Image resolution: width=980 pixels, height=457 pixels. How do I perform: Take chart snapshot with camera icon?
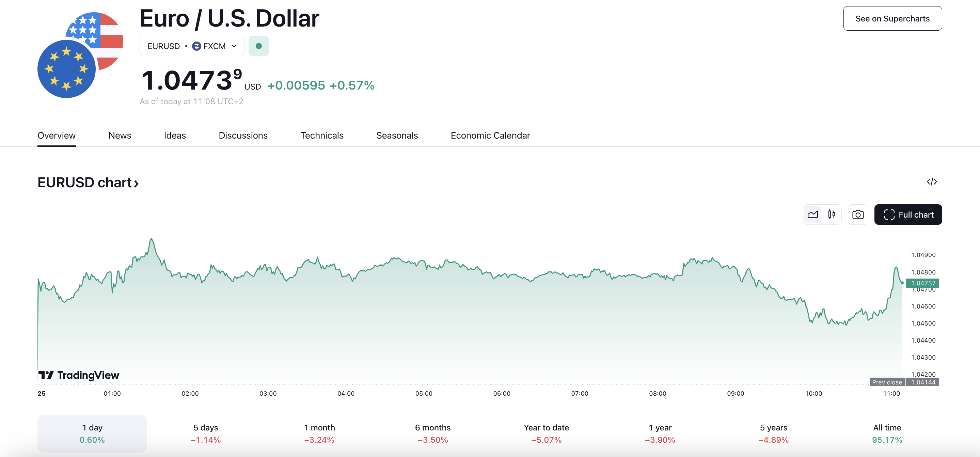pyautogui.click(x=857, y=215)
